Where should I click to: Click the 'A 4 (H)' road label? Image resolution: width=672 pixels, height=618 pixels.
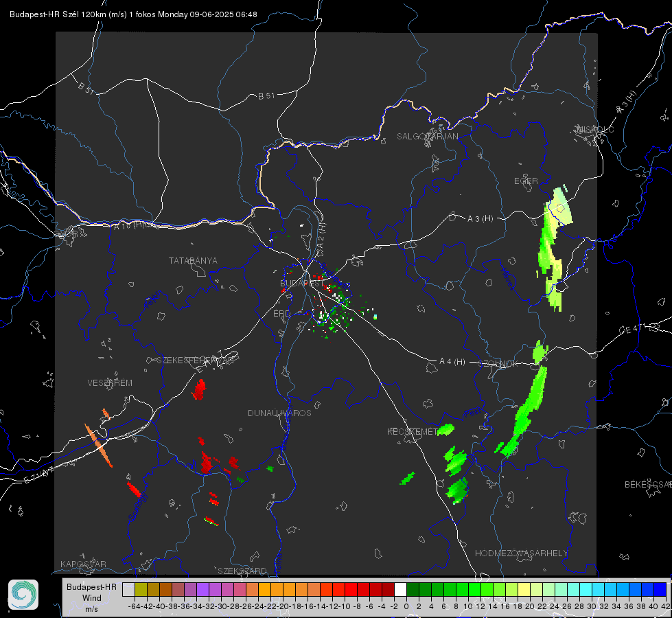pos(452,362)
